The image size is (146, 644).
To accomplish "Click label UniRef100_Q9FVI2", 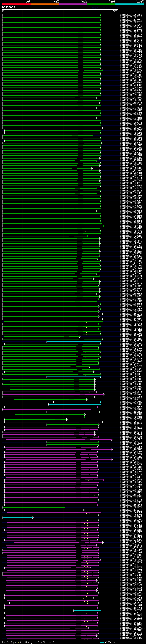I will 131,40.
